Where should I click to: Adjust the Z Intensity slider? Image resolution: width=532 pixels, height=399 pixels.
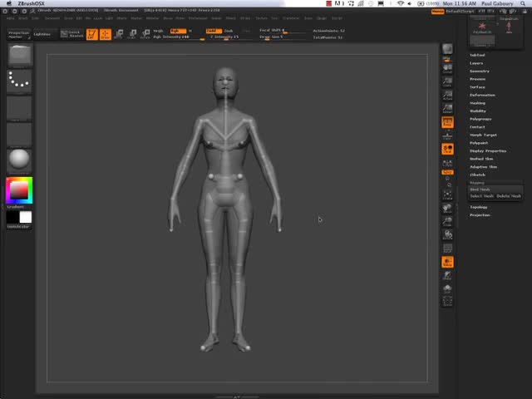[229, 37]
